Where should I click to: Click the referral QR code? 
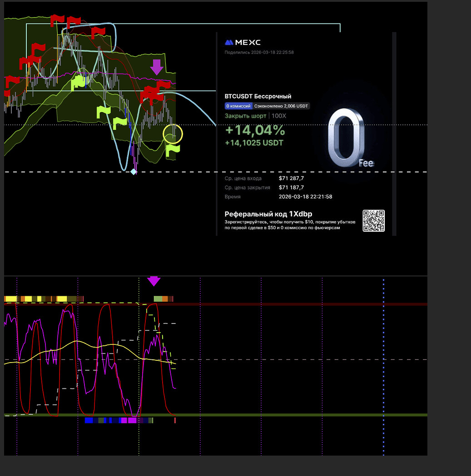click(x=373, y=221)
